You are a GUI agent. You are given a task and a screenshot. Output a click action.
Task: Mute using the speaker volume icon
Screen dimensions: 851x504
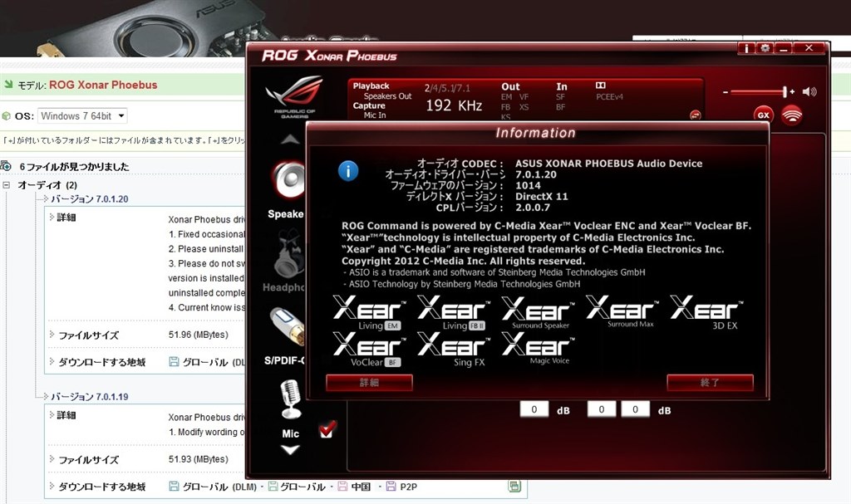coord(809,91)
